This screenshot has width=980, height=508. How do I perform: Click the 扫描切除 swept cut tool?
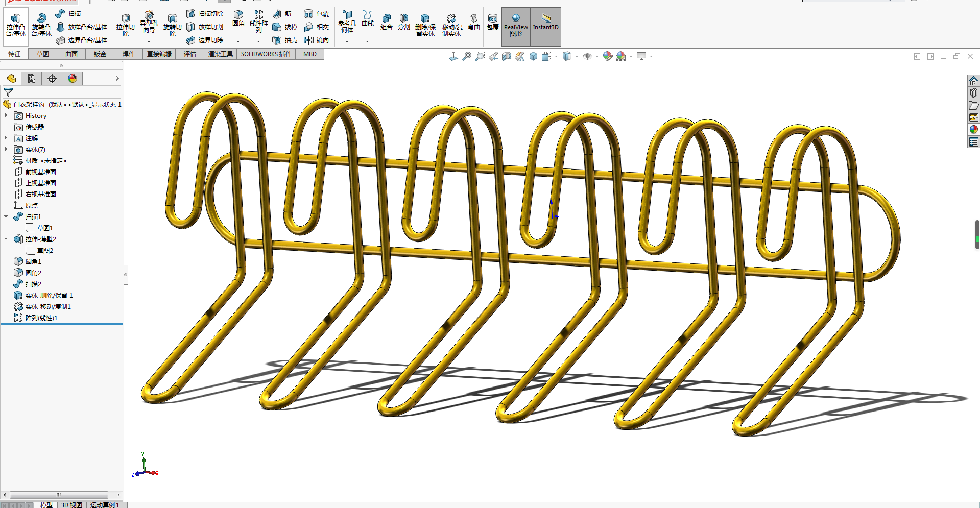tap(204, 14)
